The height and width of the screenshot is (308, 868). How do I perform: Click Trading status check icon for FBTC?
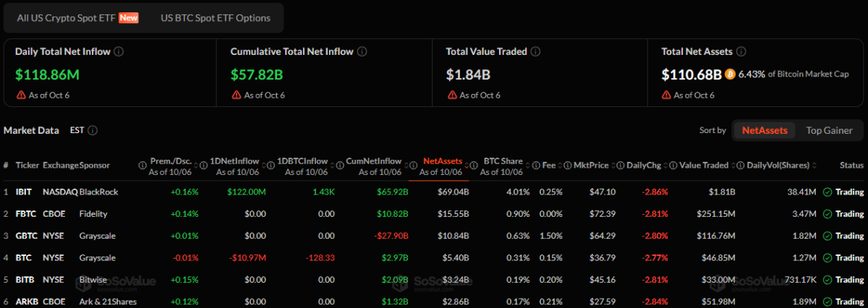click(827, 214)
